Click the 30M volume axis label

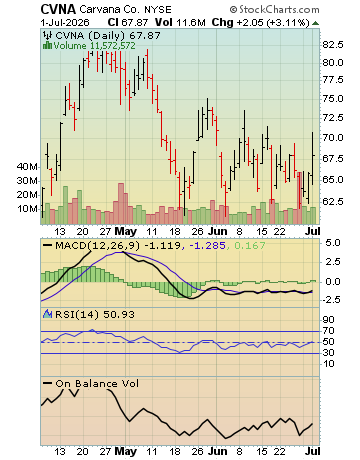(x=27, y=181)
